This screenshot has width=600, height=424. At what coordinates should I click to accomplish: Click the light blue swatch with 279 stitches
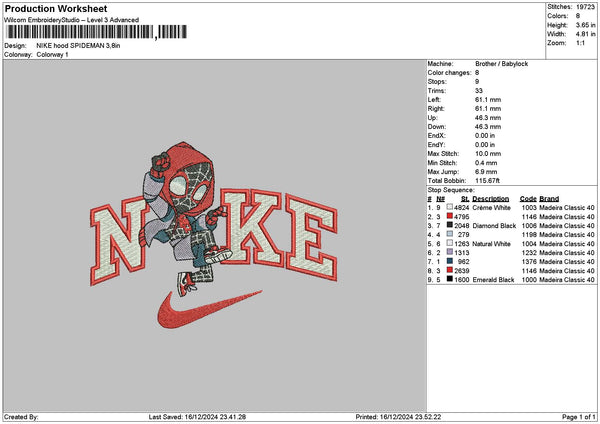pos(450,234)
